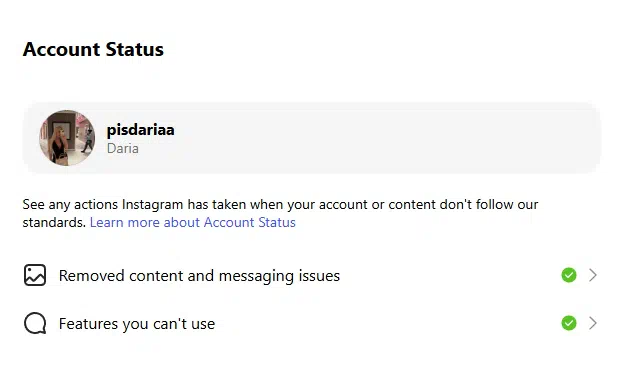
Task: Select Features you can't use entry
Action: (x=310, y=323)
